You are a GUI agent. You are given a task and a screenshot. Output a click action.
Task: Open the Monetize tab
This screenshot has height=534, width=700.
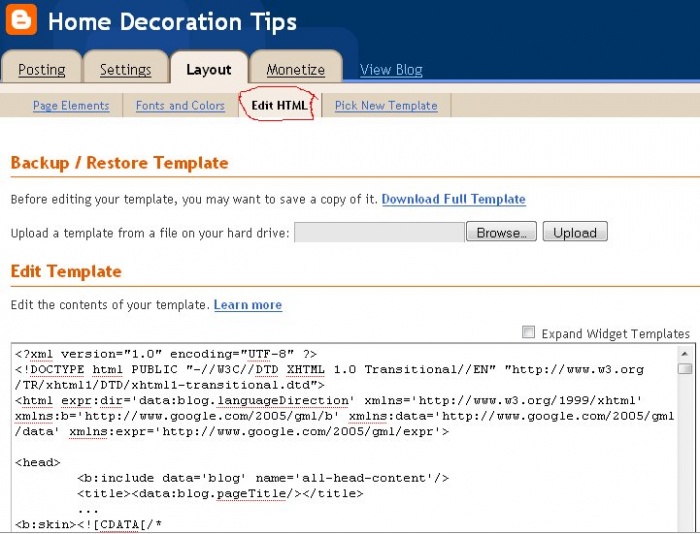tap(296, 69)
